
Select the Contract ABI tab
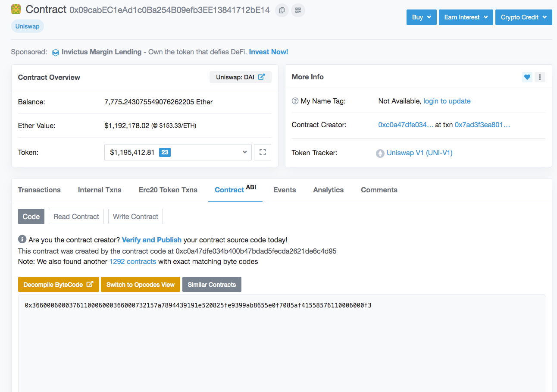235,190
